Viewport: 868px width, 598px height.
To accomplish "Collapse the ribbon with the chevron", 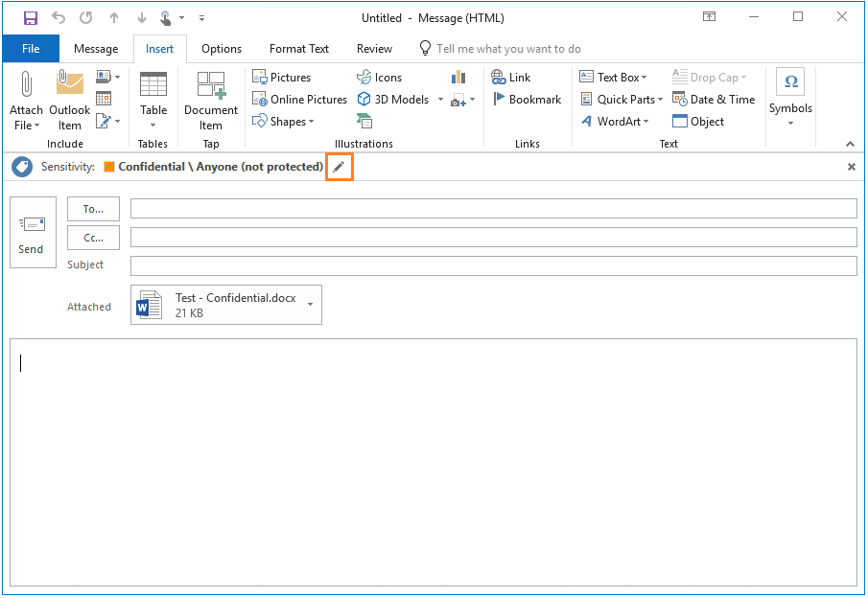I will point(851,144).
